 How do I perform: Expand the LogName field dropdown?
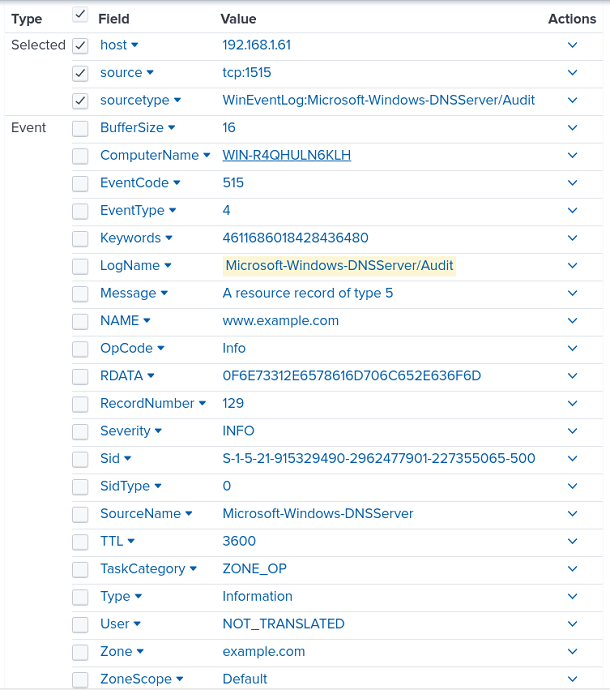pos(168,266)
